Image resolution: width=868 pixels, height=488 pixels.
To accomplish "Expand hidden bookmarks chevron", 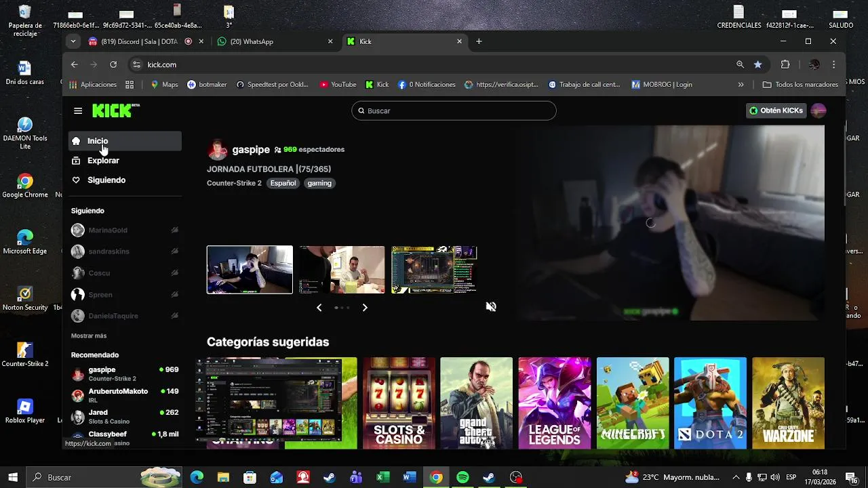I will click(741, 85).
